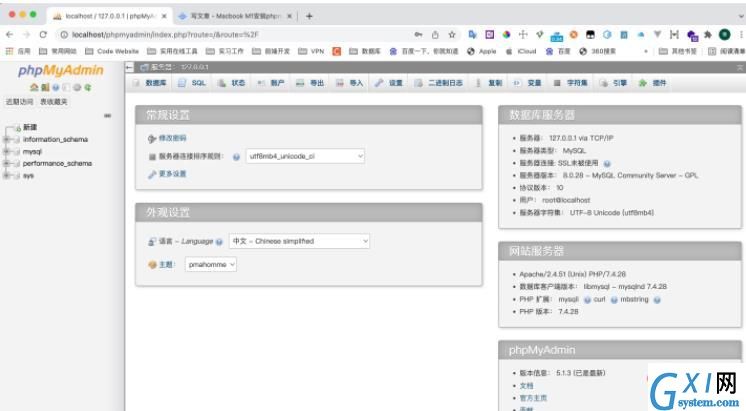This screenshot has height=411, width=746.
Task: Expand the mysql database node
Action: (6, 152)
